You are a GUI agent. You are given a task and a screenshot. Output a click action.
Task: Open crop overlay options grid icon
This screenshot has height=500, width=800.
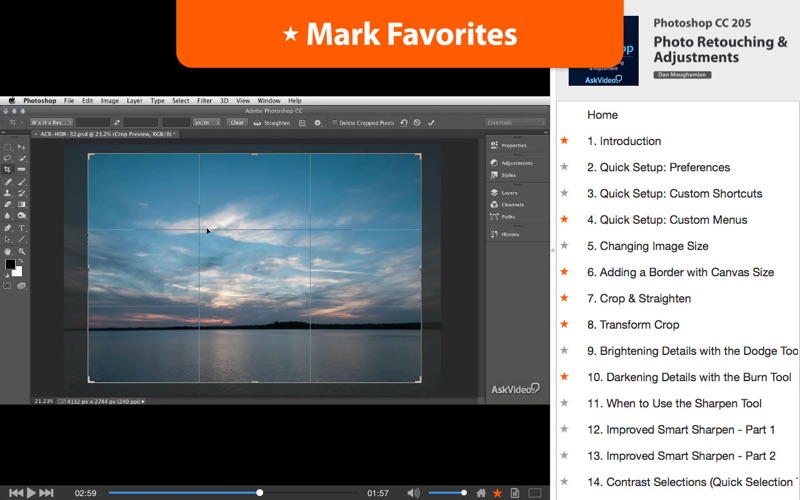tap(302, 123)
